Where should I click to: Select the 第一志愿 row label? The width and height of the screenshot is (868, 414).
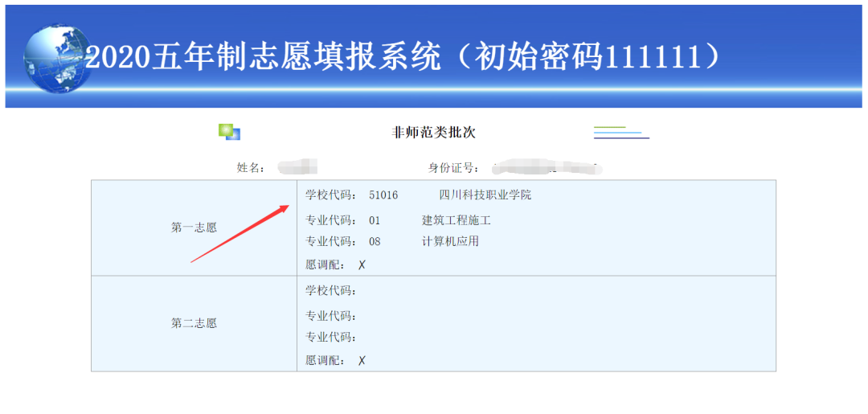click(x=194, y=227)
